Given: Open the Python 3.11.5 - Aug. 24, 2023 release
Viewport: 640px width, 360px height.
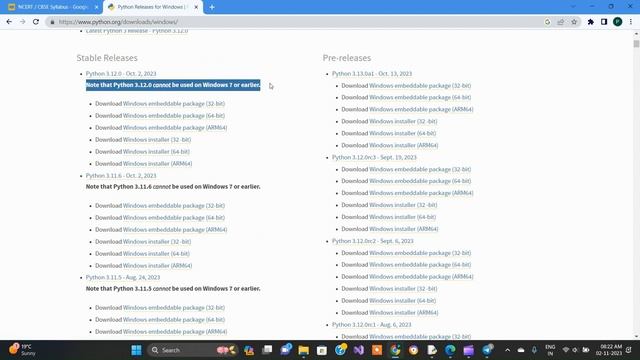Looking at the screenshot, I should 123,277.
